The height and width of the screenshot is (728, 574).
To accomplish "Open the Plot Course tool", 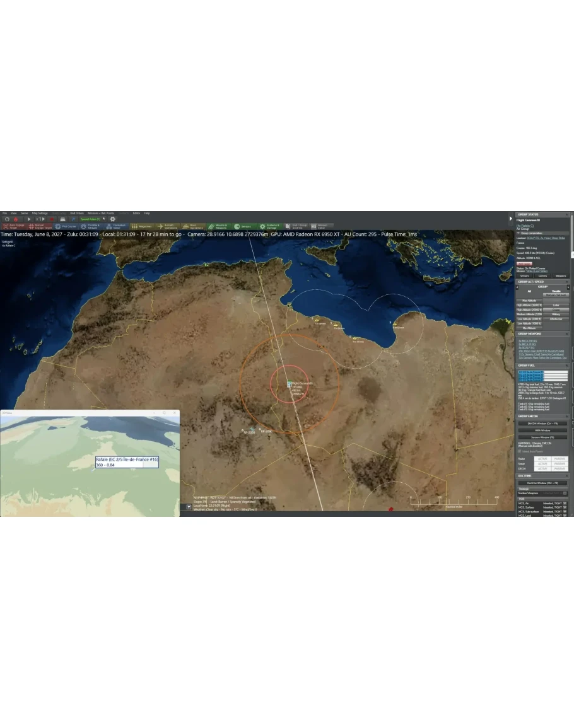I will coord(66,226).
